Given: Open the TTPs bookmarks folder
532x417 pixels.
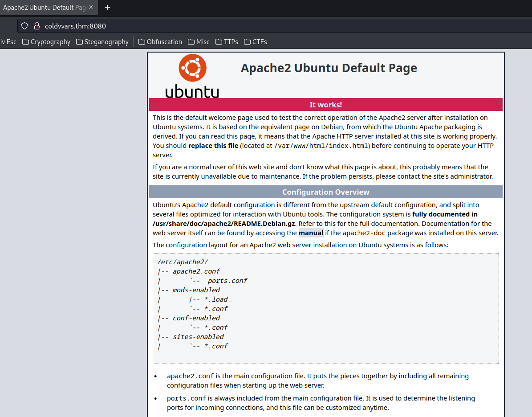Looking at the screenshot, I should (x=227, y=42).
